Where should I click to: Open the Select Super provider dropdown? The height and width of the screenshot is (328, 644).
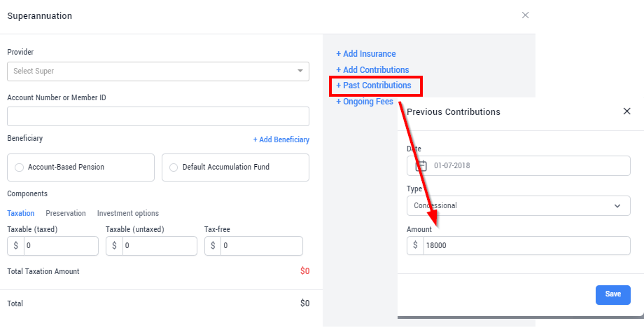[x=158, y=71]
